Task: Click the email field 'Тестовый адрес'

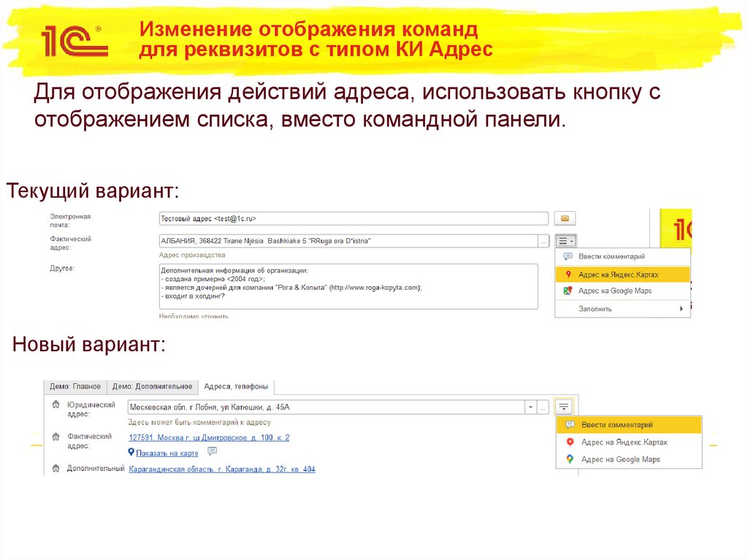Action: pos(354,218)
